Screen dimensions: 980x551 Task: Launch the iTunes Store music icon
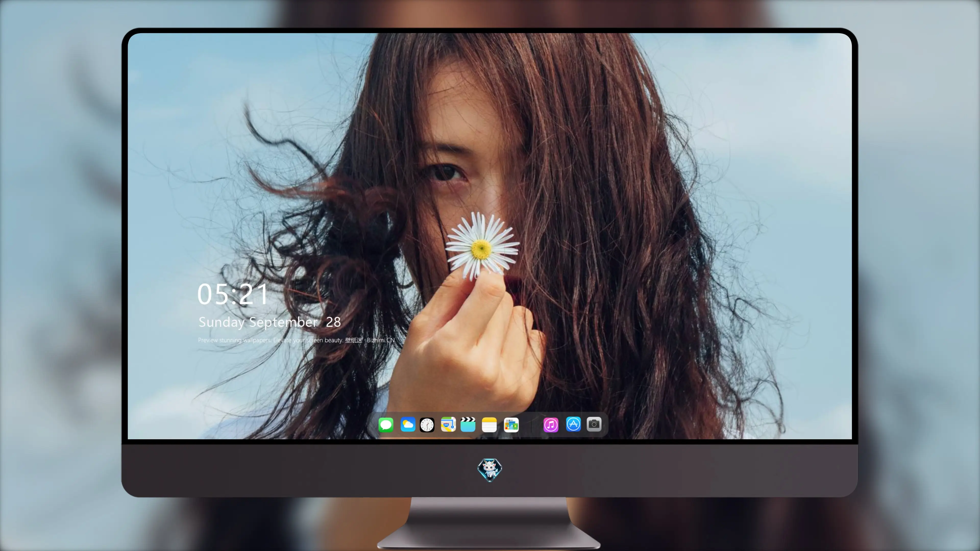tap(551, 424)
